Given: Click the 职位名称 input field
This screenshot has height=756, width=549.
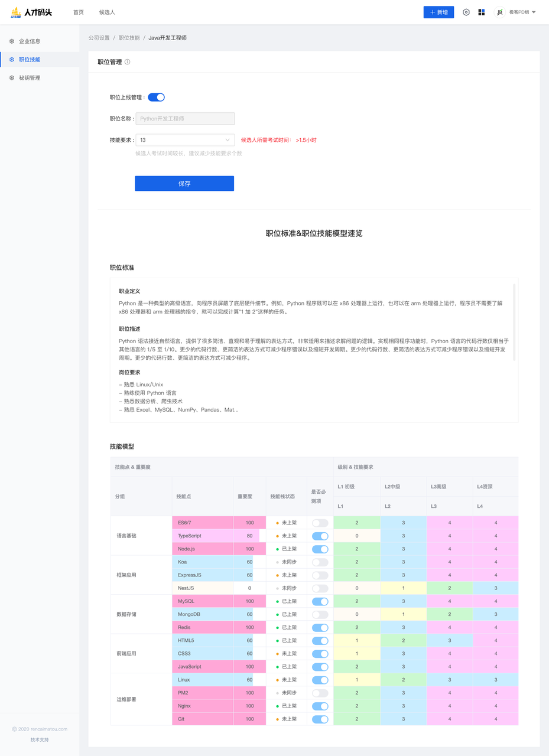Looking at the screenshot, I should [x=184, y=119].
